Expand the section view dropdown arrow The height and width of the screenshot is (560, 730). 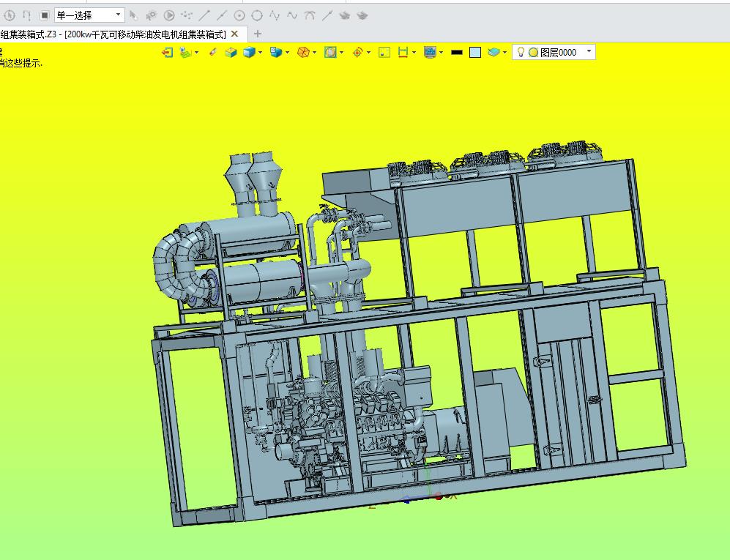[x=342, y=52]
